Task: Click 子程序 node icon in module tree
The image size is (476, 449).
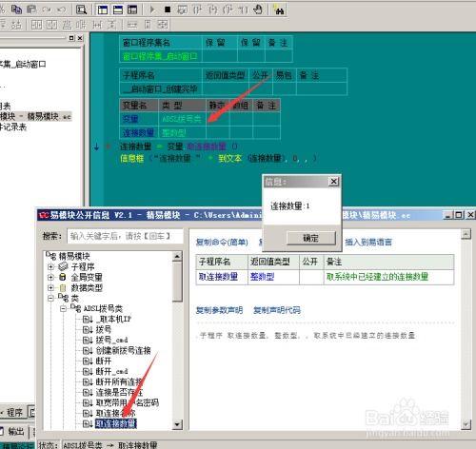Action: tap(63, 266)
